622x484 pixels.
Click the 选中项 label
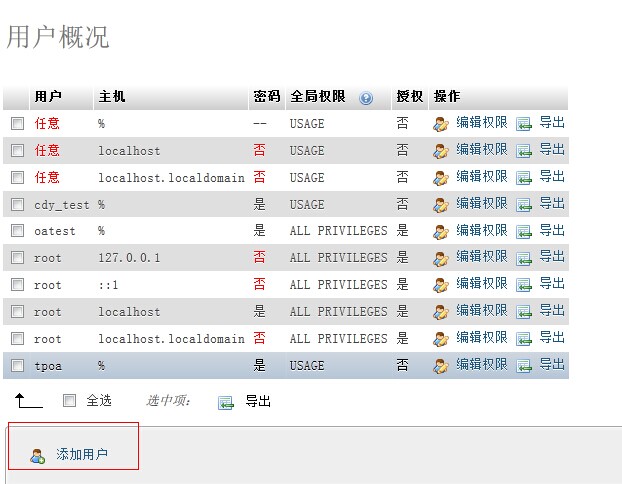[169, 401]
